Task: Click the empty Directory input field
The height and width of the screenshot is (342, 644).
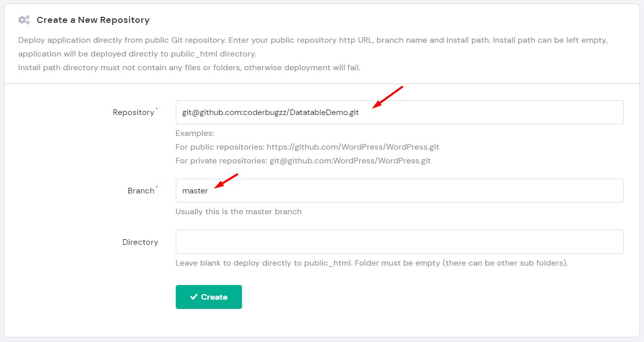Action: coord(399,241)
